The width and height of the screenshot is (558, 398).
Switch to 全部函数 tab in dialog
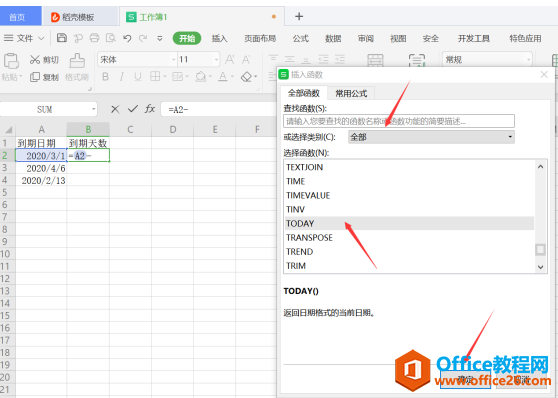(304, 93)
